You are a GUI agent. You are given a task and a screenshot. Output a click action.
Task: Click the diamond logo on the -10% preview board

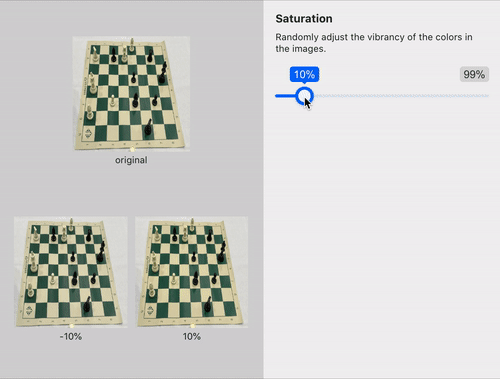coord(29,310)
